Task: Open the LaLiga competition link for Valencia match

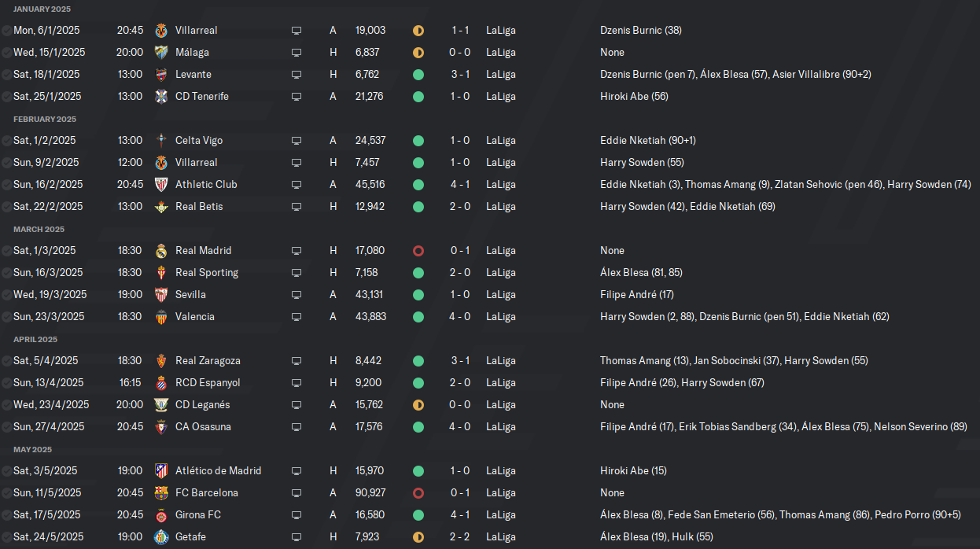Action: pos(501,316)
